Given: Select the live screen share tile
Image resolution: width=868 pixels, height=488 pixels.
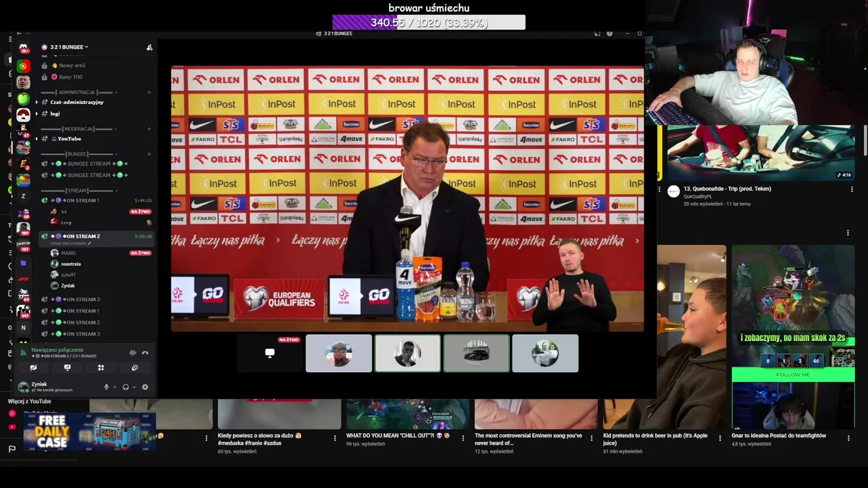Looking at the screenshot, I should coord(270,353).
